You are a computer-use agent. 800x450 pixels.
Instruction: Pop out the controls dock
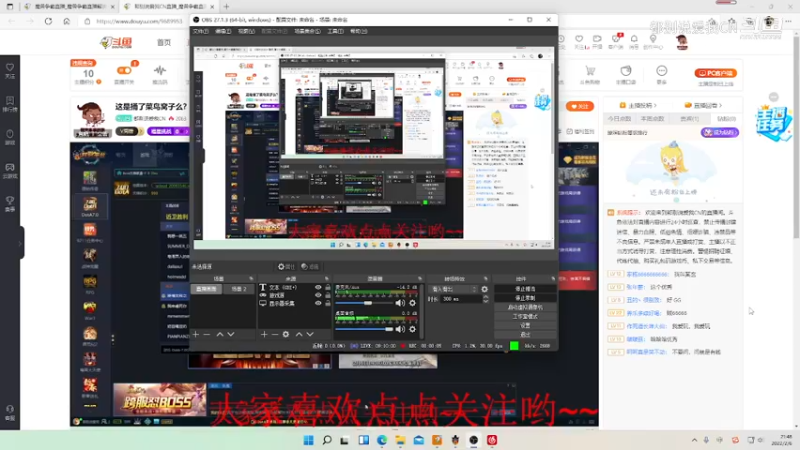click(x=553, y=279)
